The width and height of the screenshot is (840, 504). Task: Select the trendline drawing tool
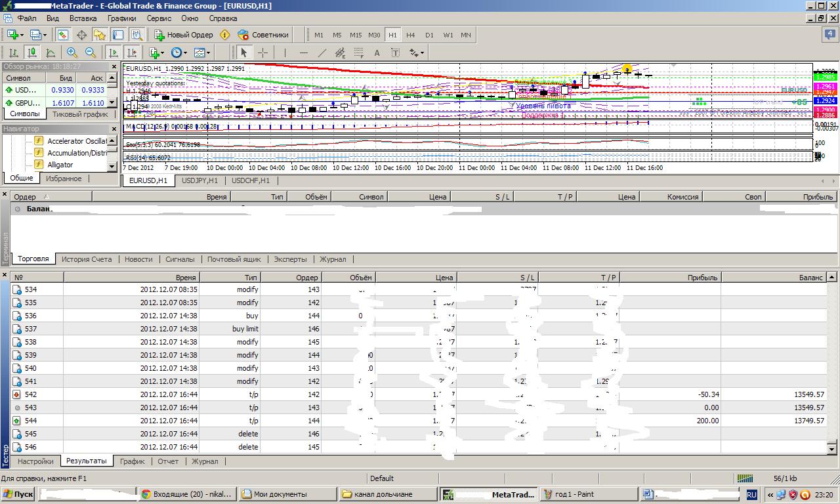[322, 52]
